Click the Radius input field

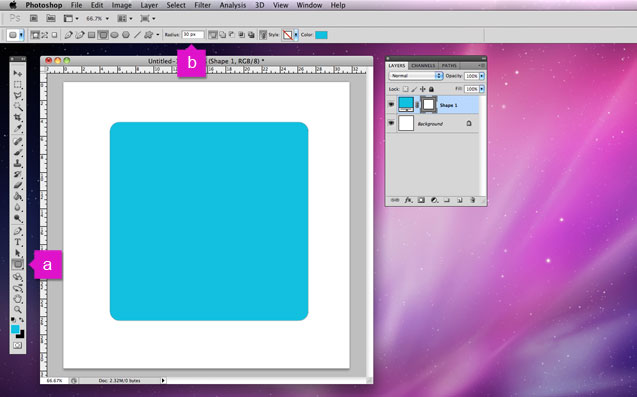pos(193,35)
